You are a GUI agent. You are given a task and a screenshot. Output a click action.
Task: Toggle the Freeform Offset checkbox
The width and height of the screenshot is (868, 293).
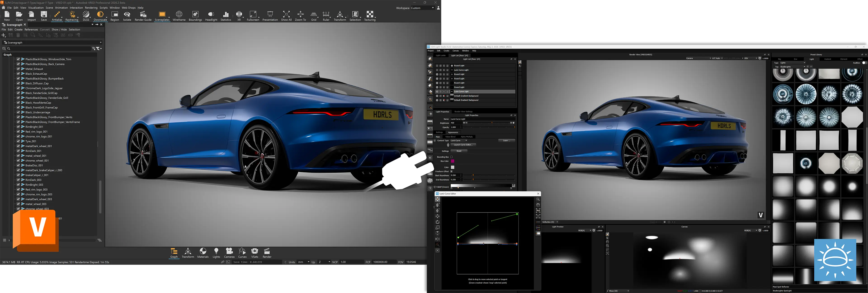pyautogui.click(x=452, y=171)
